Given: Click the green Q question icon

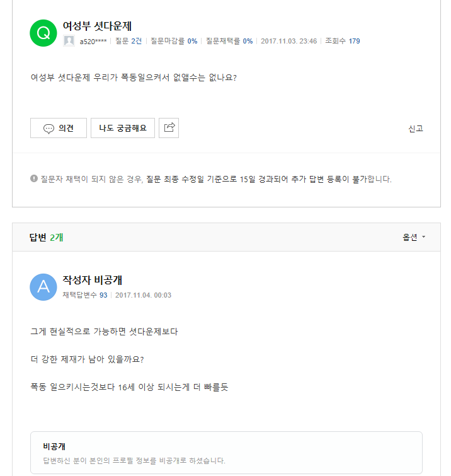Looking at the screenshot, I should [43, 33].
